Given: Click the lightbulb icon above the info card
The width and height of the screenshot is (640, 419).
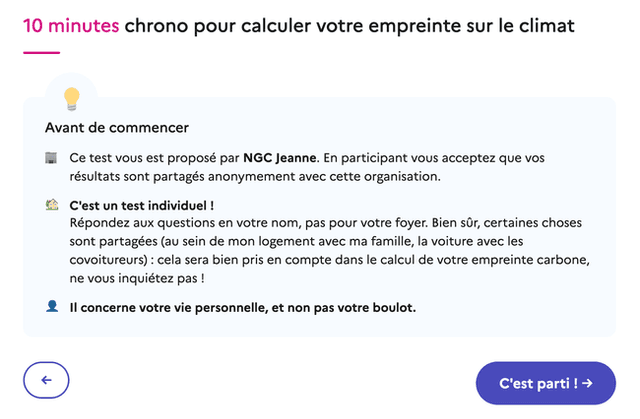Looking at the screenshot, I should point(71,97).
